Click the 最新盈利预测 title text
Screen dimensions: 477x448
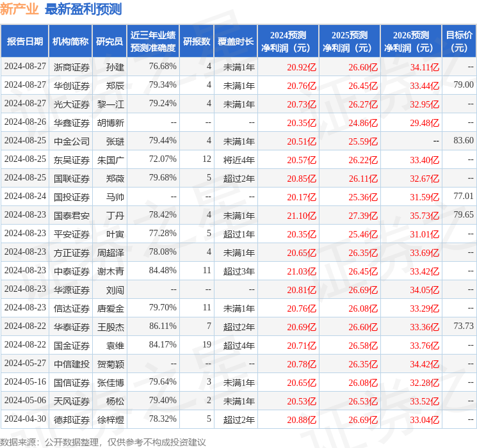pyautogui.click(x=83, y=9)
